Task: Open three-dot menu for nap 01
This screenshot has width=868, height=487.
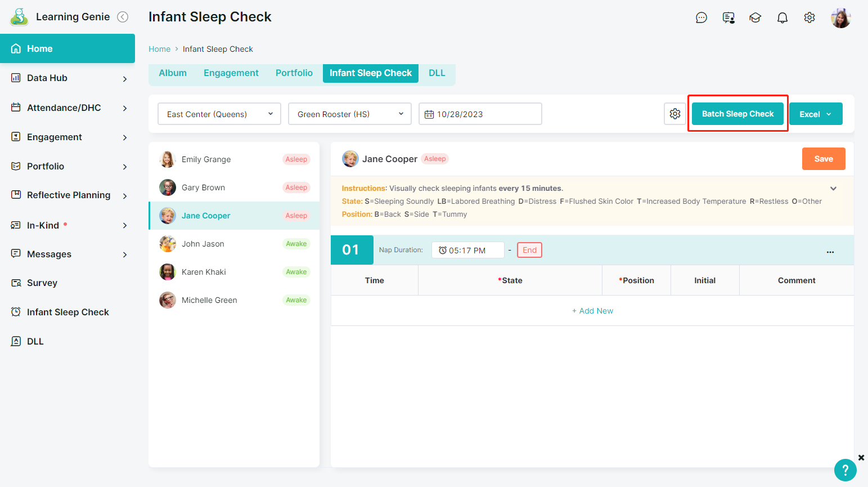Action: (x=830, y=252)
